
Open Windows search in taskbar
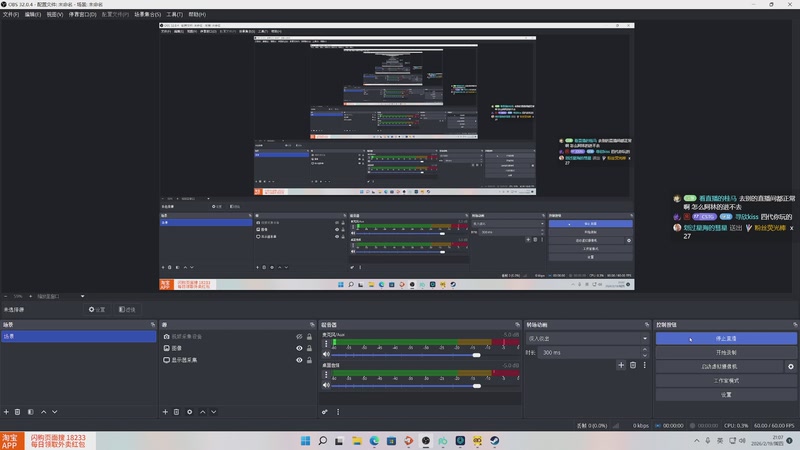[322, 441]
